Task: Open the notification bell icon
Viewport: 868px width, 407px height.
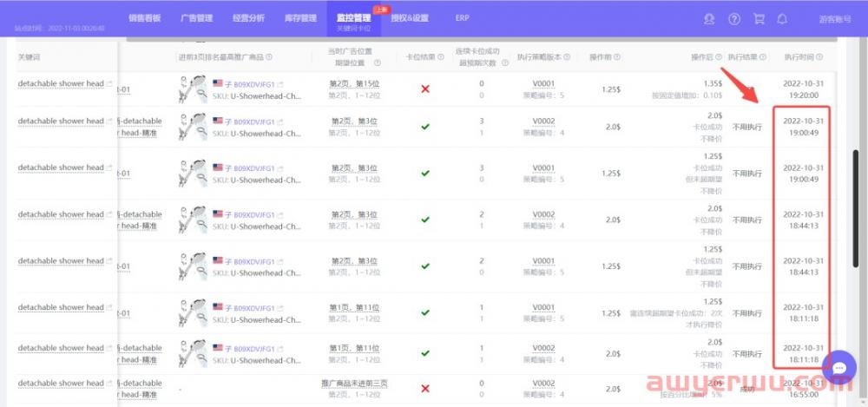Action: point(782,19)
